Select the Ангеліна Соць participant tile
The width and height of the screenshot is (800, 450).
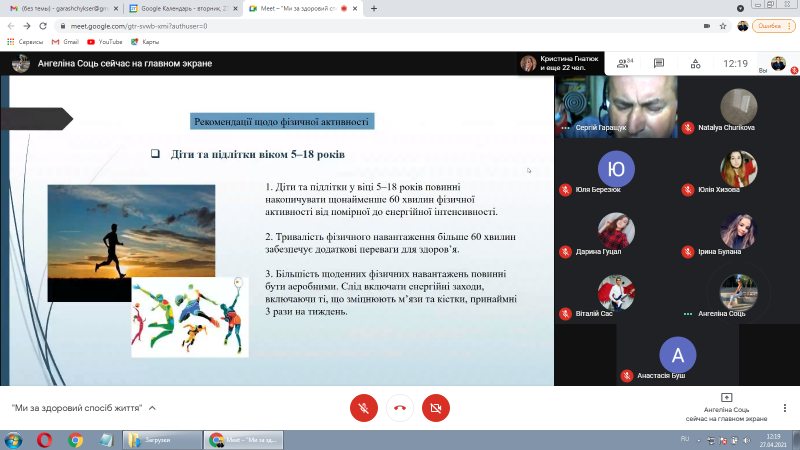click(x=739, y=293)
